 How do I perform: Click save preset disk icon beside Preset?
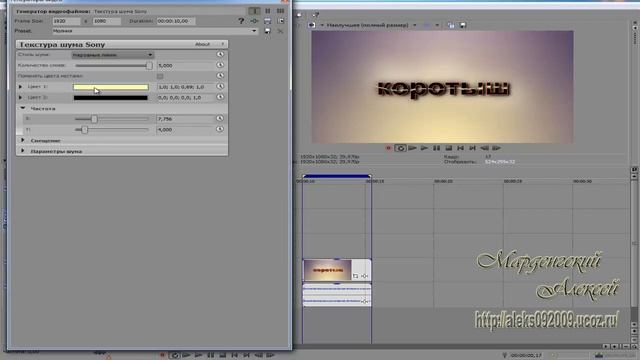click(x=267, y=31)
